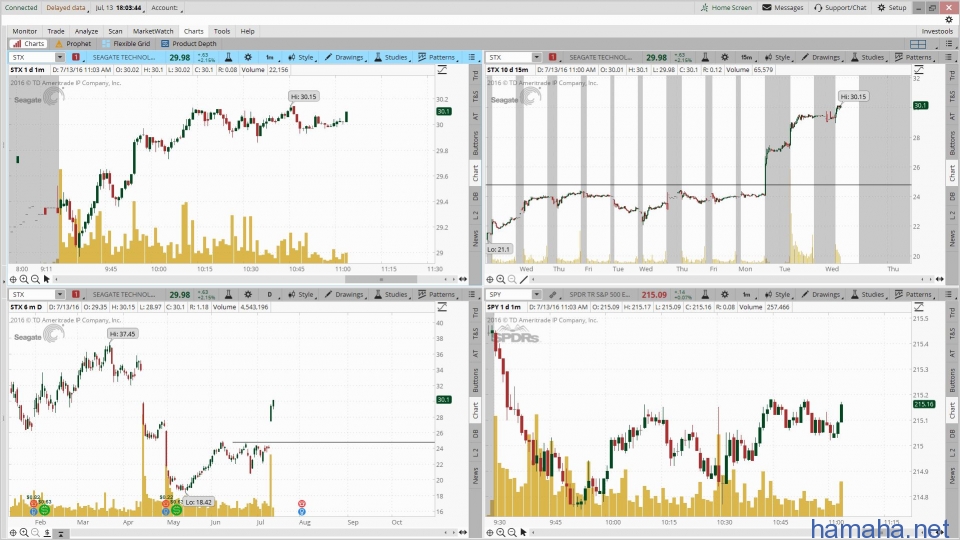Select pointer tool below top-left chart
The width and height of the screenshot is (960, 540).
coord(47,280)
